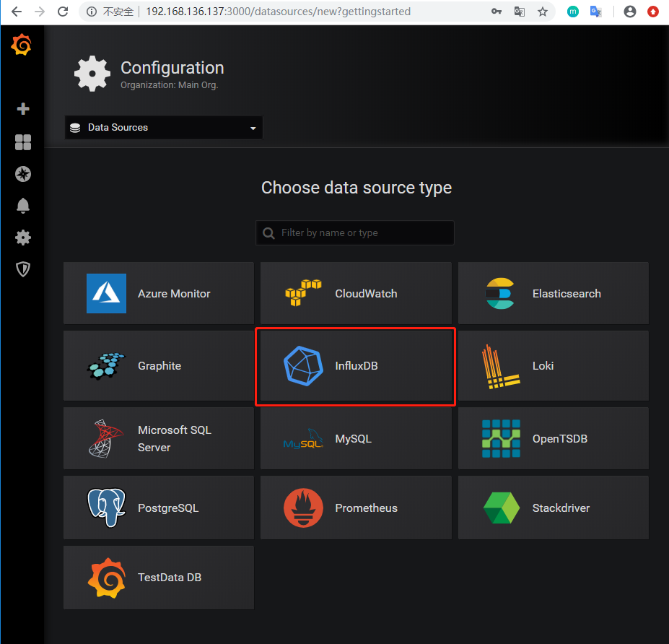Select the Graphite data source label
The height and width of the screenshot is (644, 669).
pos(159,366)
